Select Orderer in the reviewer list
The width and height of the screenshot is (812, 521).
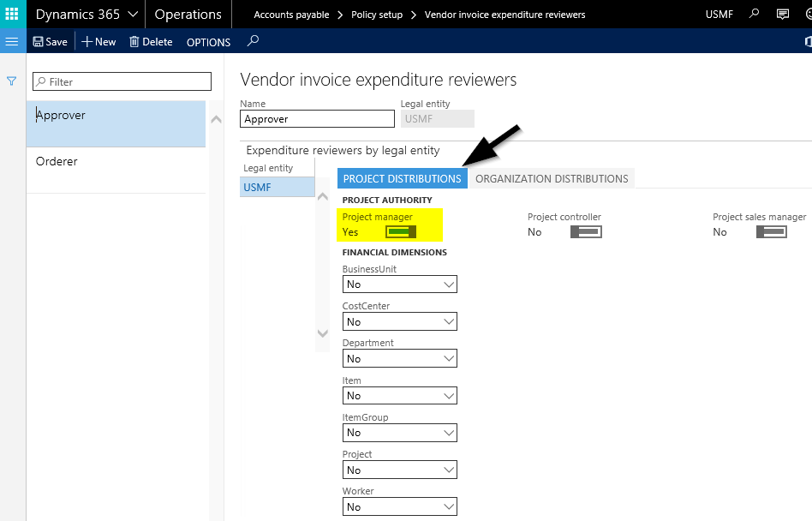pos(57,161)
